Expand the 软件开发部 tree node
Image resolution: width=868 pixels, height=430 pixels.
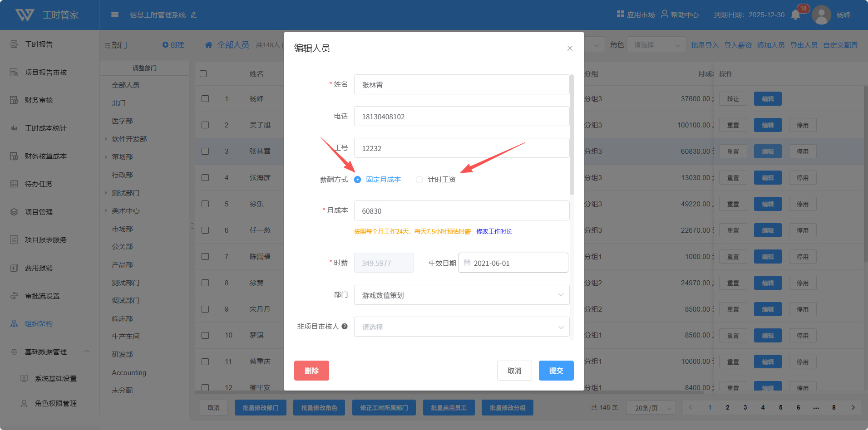coord(106,139)
